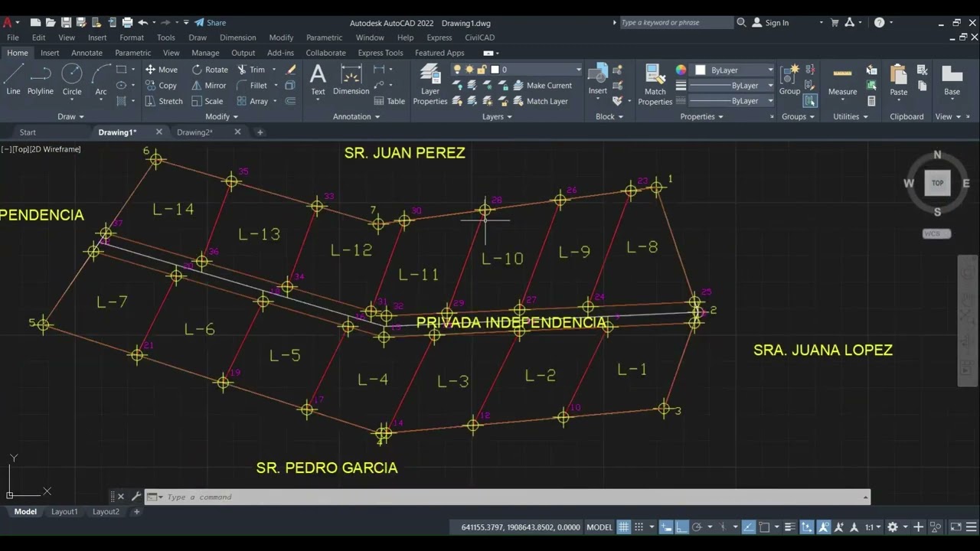Click Match Layer button

(x=541, y=101)
